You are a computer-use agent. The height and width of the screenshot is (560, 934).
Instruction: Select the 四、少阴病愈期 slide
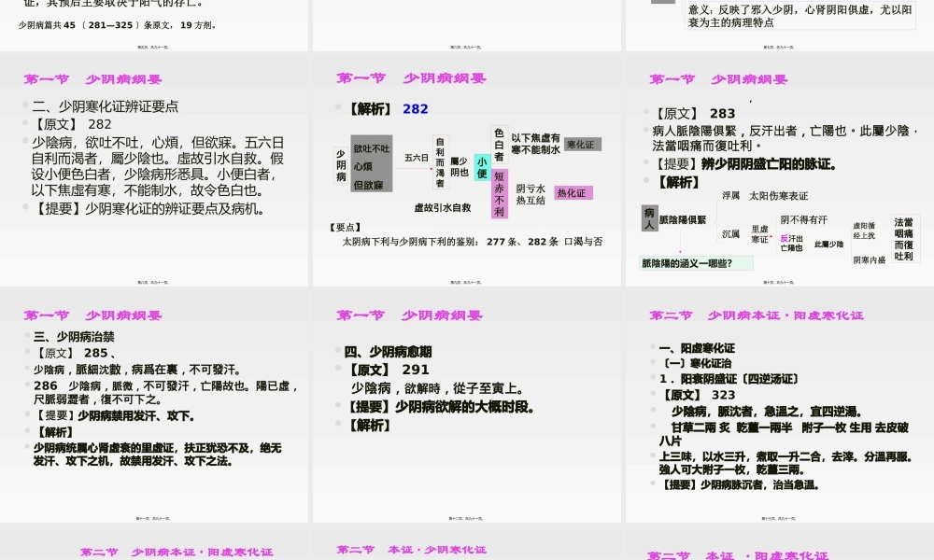(x=466, y=405)
